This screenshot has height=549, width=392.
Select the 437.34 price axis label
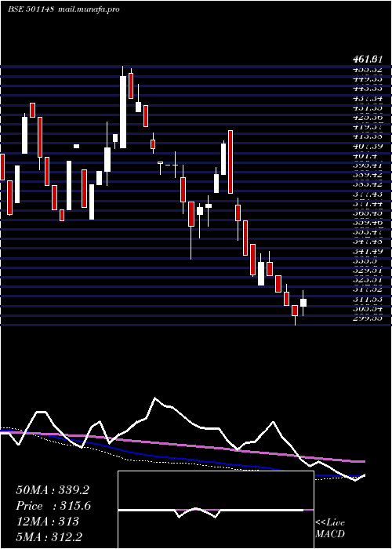[x=368, y=98]
